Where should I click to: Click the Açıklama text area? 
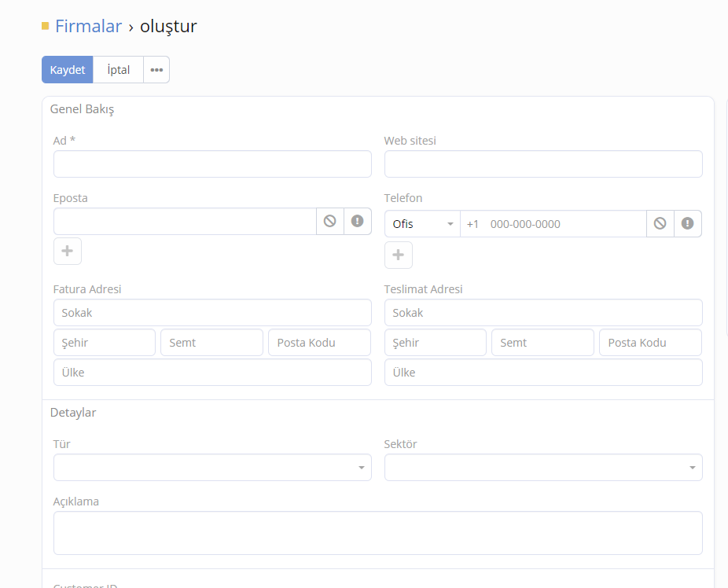pyautogui.click(x=377, y=533)
